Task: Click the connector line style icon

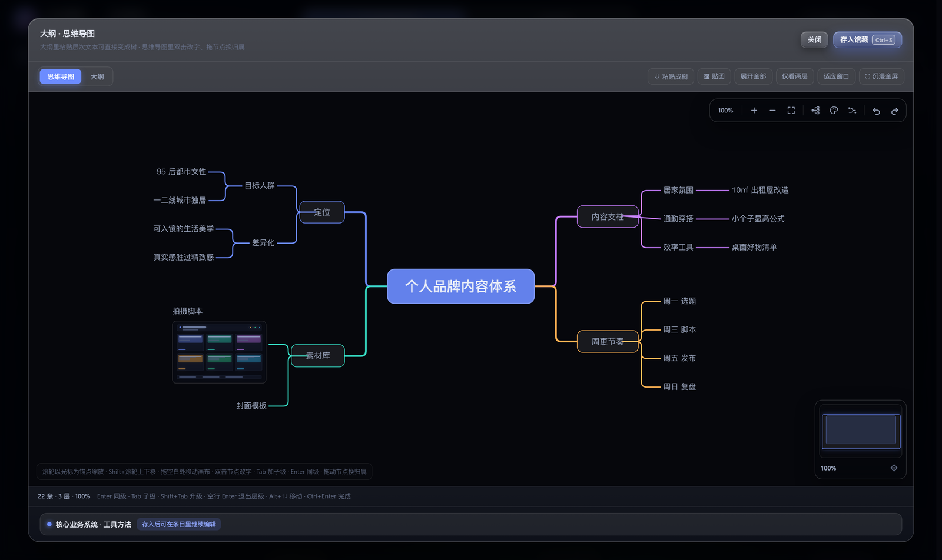Action: pyautogui.click(x=852, y=111)
